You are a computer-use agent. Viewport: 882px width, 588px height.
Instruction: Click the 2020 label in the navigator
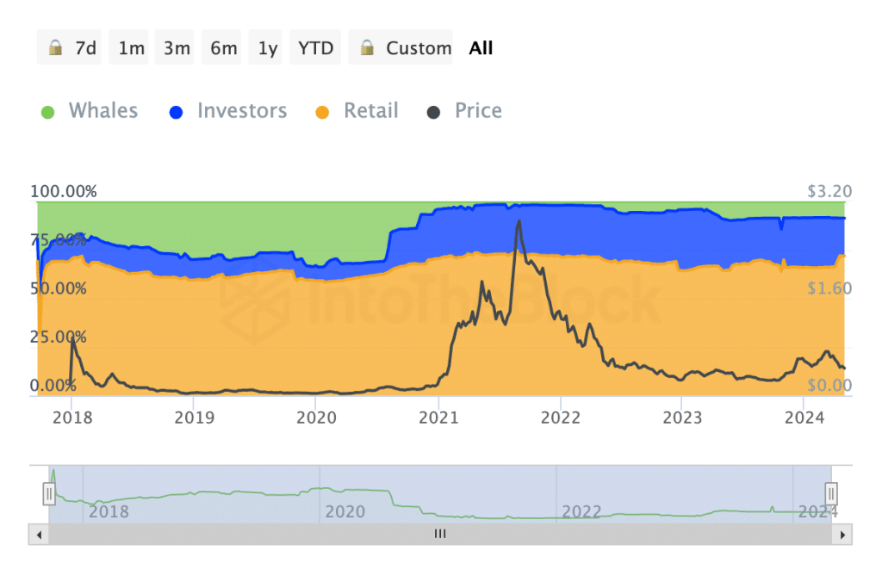345,511
